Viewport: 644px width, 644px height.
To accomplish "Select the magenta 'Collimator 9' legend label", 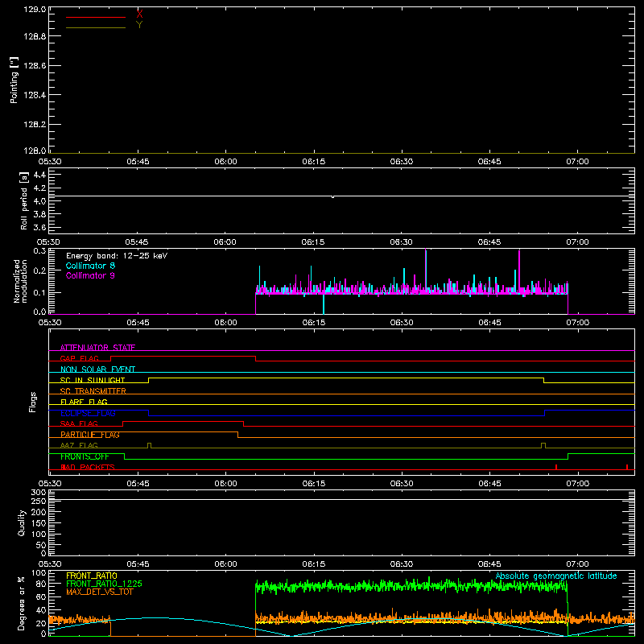I will [x=90, y=275].
